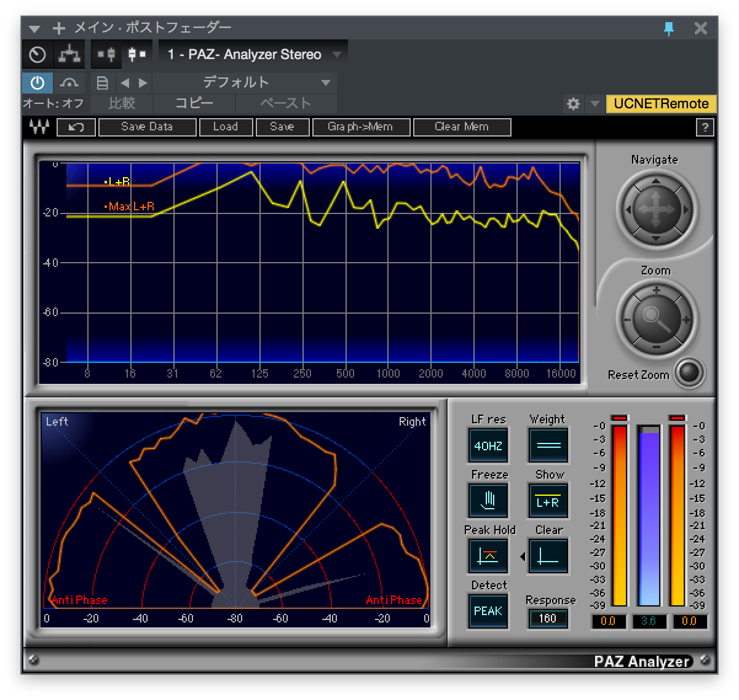Click the Navigate up arrow

coord(656,181)
